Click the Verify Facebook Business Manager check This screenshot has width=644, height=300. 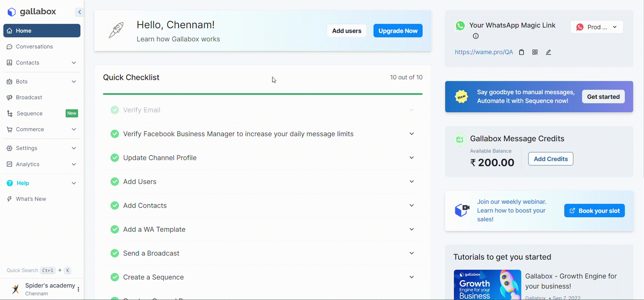[115, 134]
